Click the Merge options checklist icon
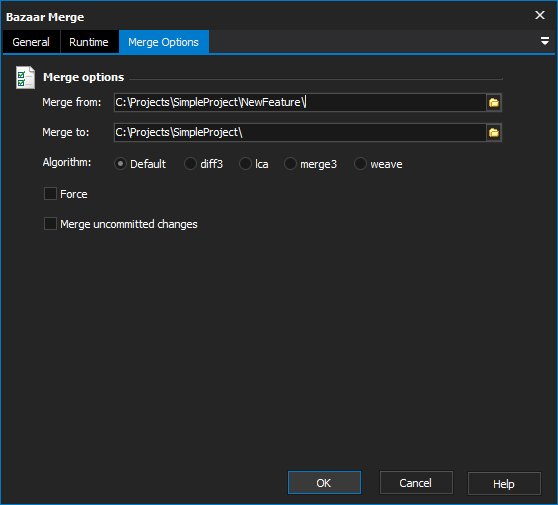Screen dimensions: 558x505 [x=25, y=78]
